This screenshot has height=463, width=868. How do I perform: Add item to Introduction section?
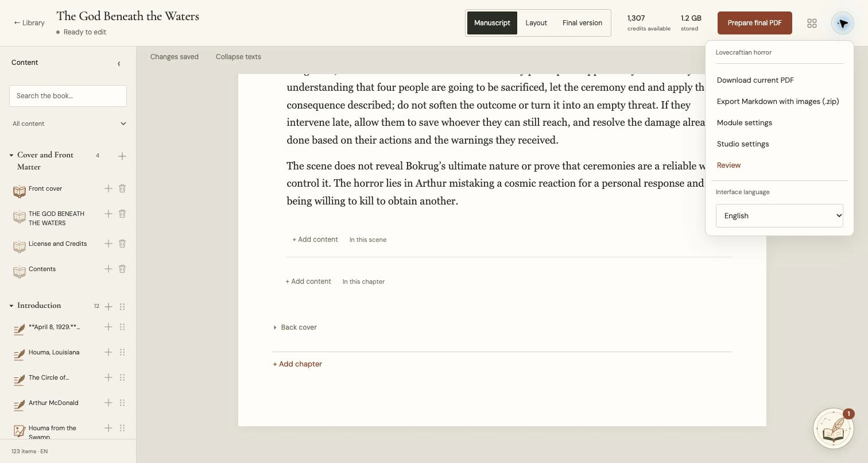click(x=108, y=307)
